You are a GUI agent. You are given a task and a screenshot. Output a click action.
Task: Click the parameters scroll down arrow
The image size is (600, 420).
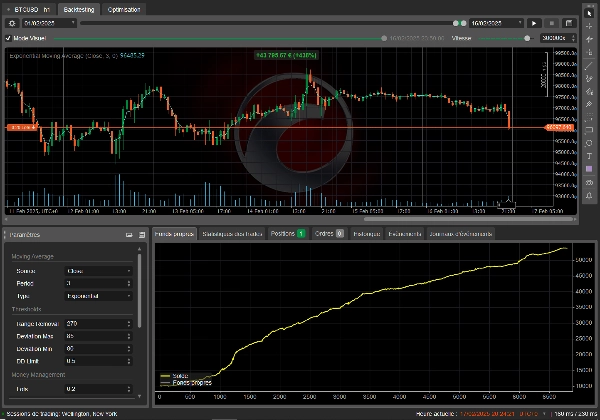(x=139, y=396)
